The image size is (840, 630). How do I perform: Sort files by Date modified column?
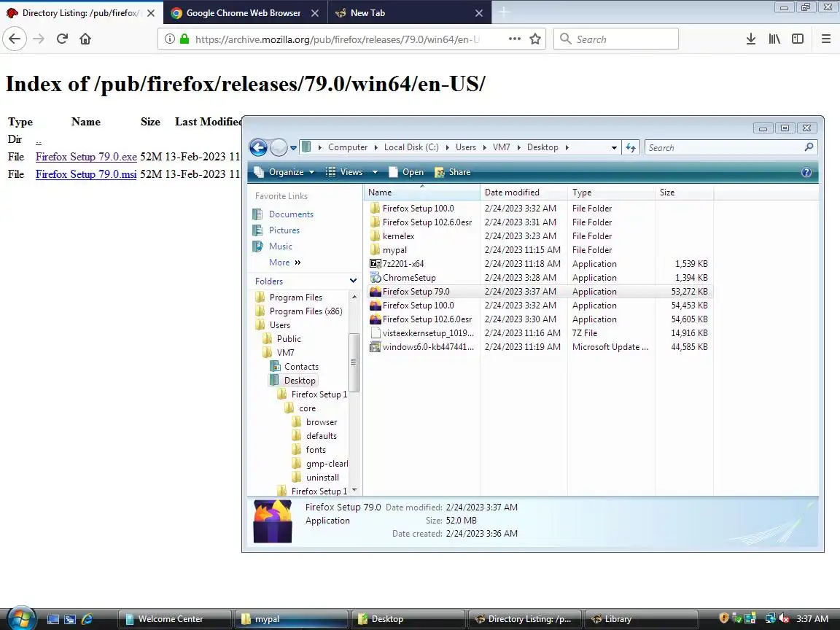[524, 192]
